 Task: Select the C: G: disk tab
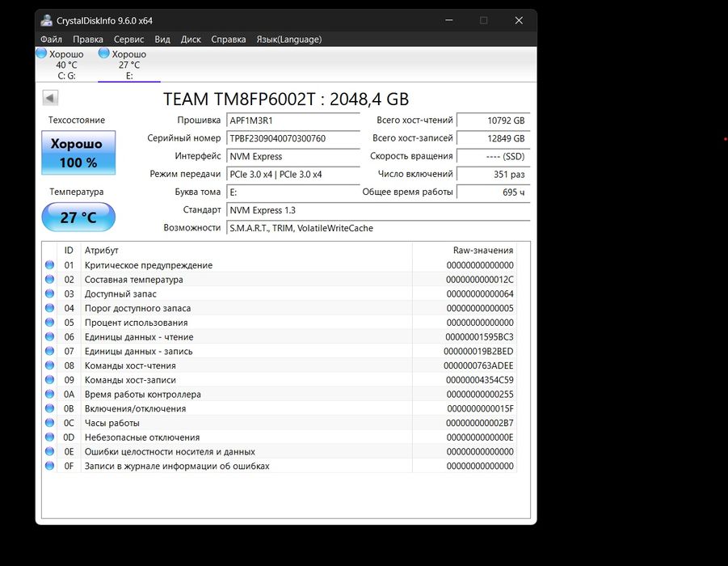[66, 65]
